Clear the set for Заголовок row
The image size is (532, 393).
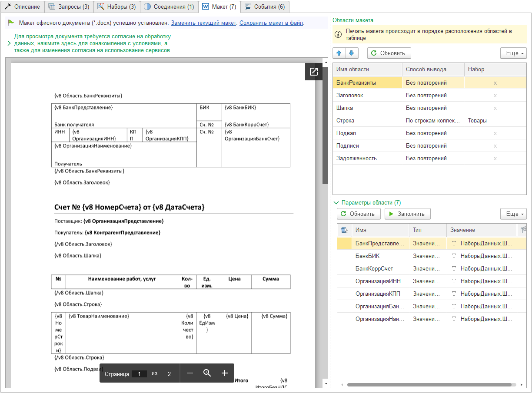pos(495,96)
